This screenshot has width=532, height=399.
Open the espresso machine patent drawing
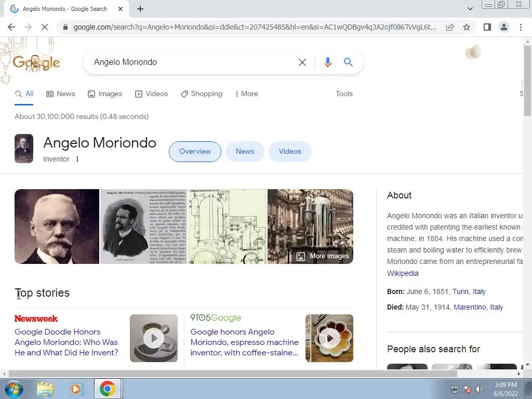pyautogui.click(x=228, y=227)
